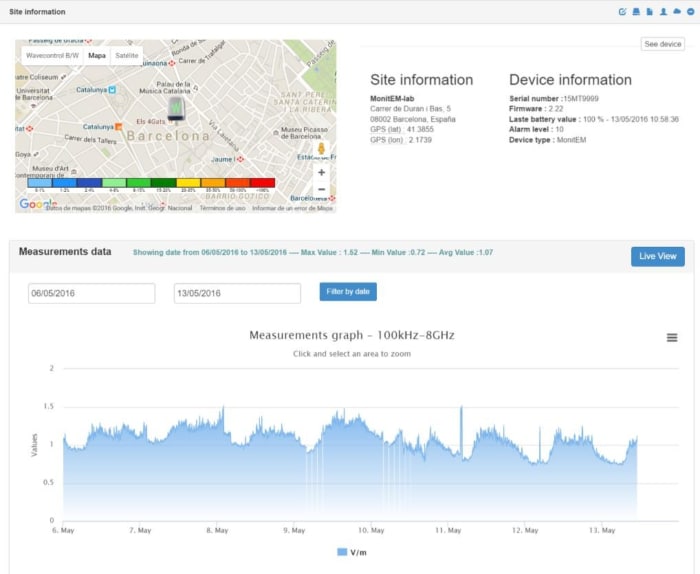The image size is (700, 574).
Task: Click the red swatch in map color legend
Action: click(x=262, y=183)
